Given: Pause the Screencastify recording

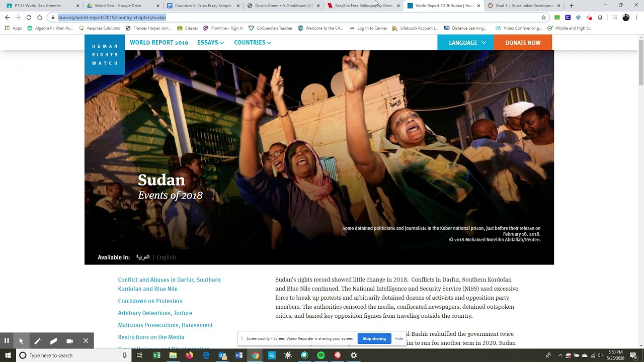Looking at the screenshot, I should click(7, 341).
